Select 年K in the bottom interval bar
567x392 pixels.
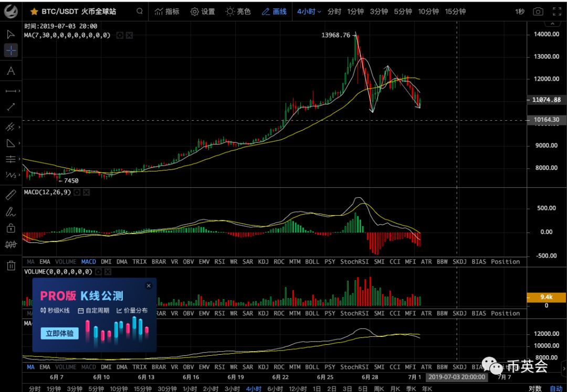point(427,389)
